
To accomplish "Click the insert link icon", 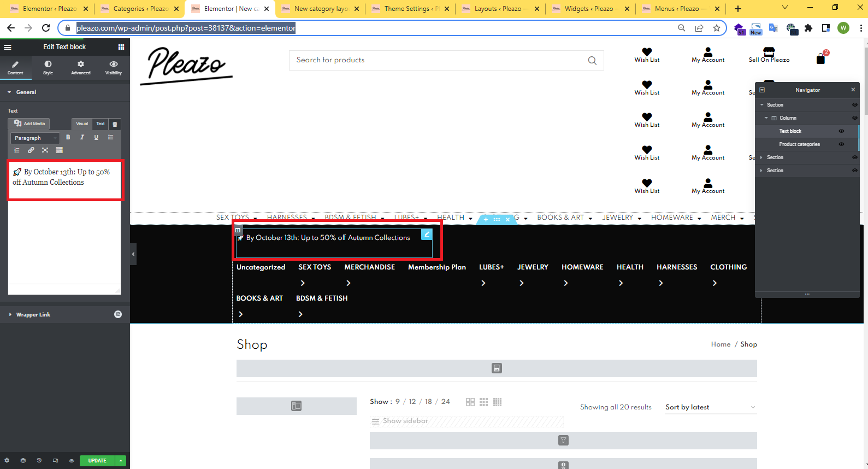I will [31, 150].
